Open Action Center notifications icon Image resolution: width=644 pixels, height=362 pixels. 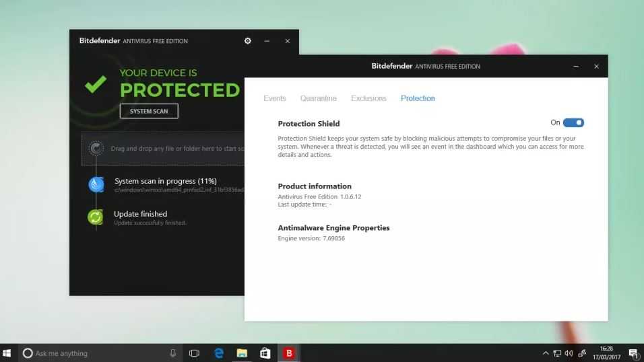pos(634,353)
